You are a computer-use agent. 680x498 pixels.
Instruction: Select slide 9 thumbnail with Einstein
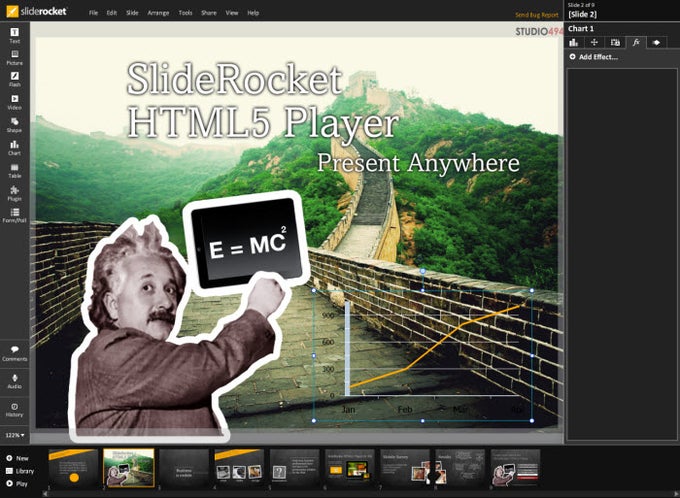[x=516, y=469]
